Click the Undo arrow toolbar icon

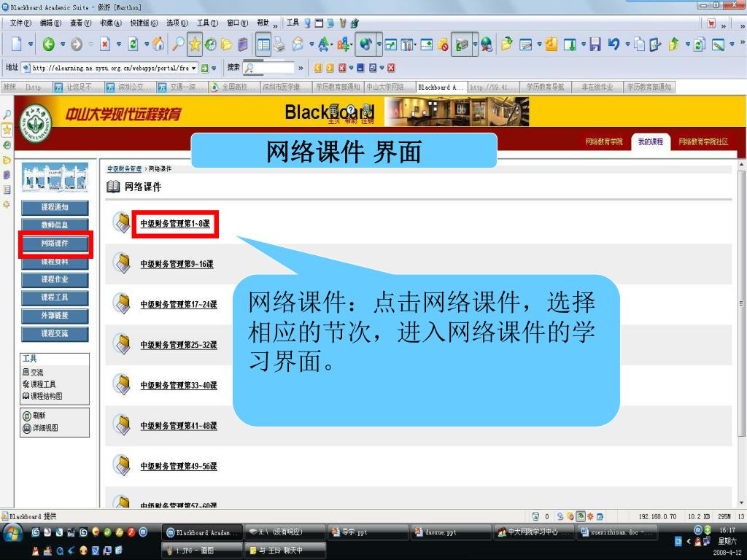pos(614,44)
